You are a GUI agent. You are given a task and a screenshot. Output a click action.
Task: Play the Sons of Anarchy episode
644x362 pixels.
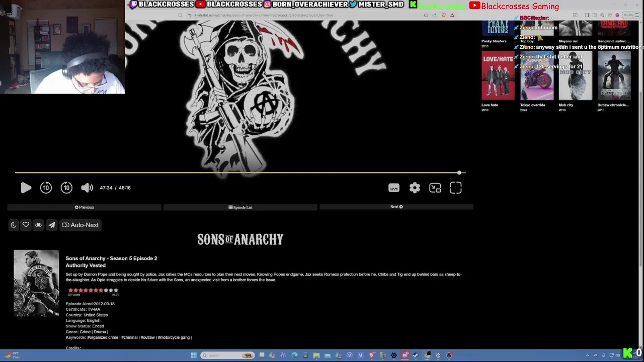(26, 188)
